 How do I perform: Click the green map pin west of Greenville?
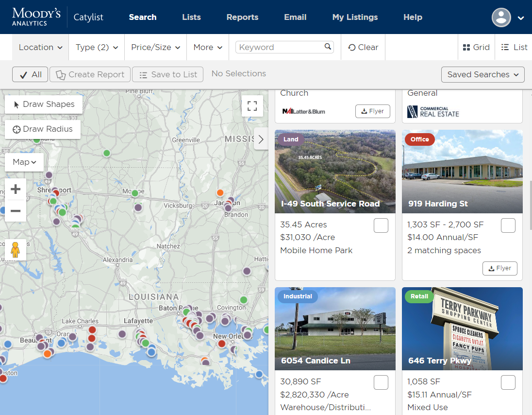click(107, 153)
